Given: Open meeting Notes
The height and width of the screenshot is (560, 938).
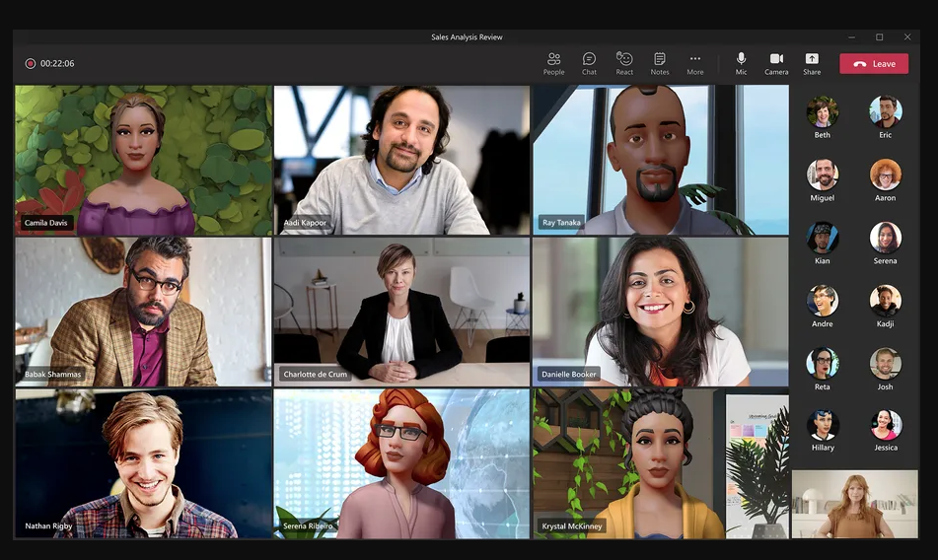Looking at the screenshot, I should 660,63.
